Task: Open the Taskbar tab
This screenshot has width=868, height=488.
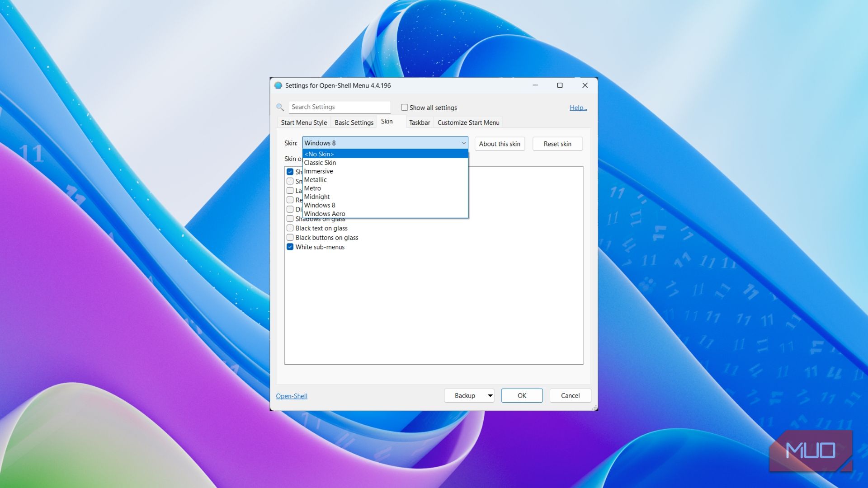Action: [x=420, y=122]
